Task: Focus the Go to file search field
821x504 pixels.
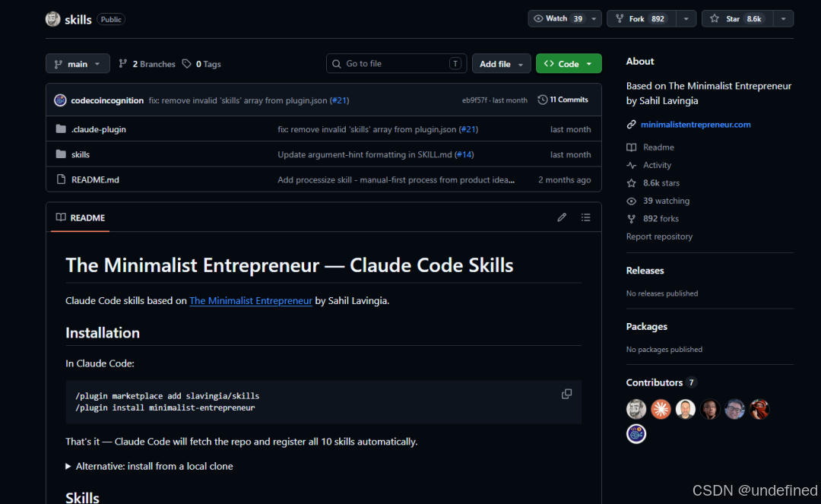Action: pos(396,63)
